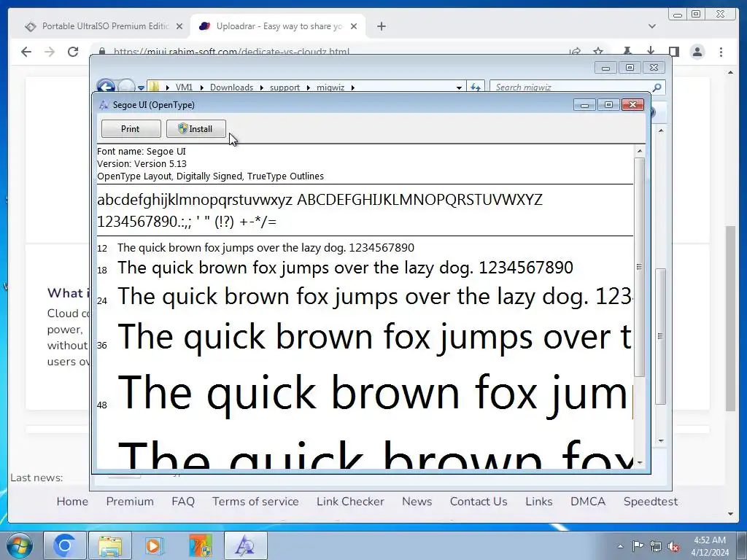Open the Speedtest footer link
Image resolution: width=747 pixels, height=560 pixels.
650,502
